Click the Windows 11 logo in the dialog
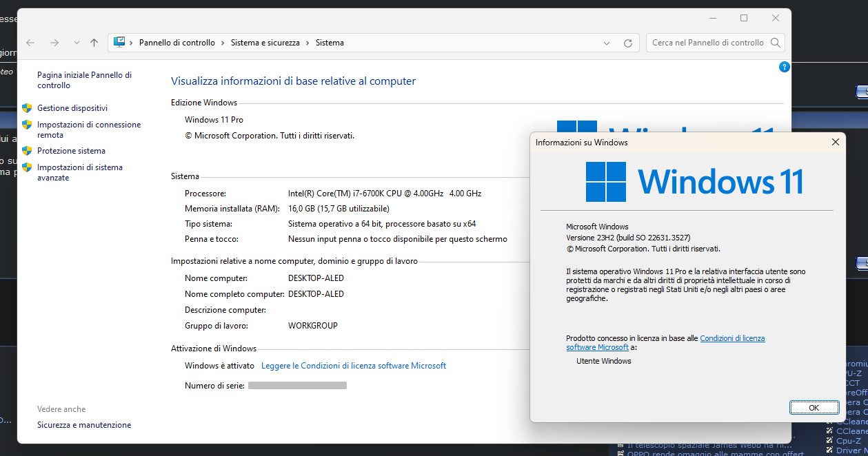Viewport: 868px width, 456px height. pos(694,182)
